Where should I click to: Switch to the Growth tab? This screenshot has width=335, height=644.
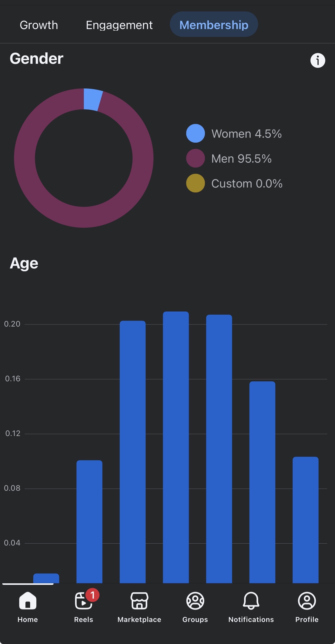[39, 25]
